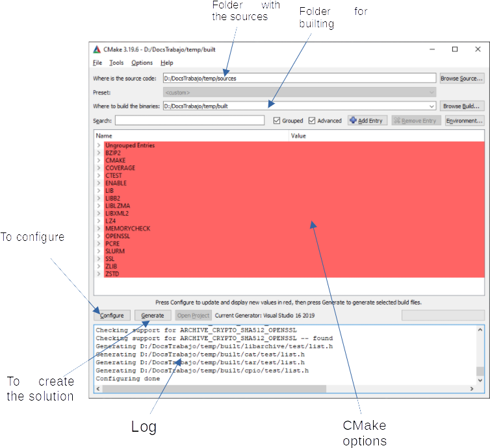Expand the COVERAGE group

(99, 168)
